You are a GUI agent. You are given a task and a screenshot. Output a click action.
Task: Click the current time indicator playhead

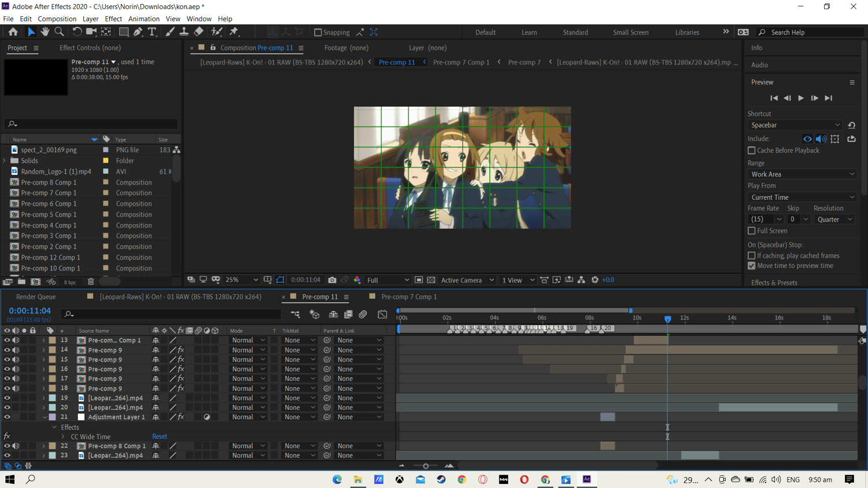click(668, 320)
